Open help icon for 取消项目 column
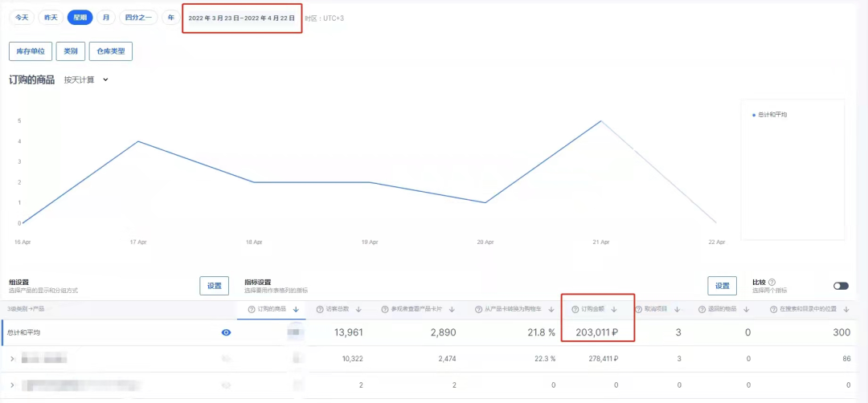Image resolution: width=868 pixels, height=403 pixels. [x=638, y=309]
